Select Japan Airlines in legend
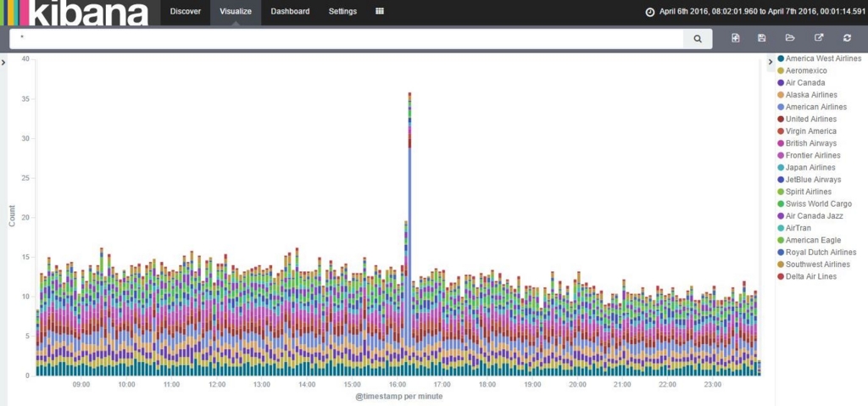 [810, 168]
